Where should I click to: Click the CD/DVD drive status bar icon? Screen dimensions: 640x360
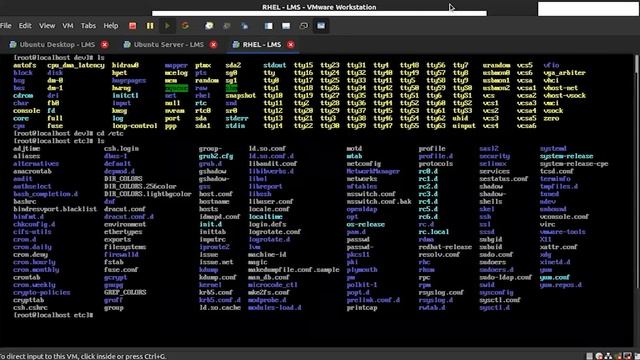click(599, 356)
